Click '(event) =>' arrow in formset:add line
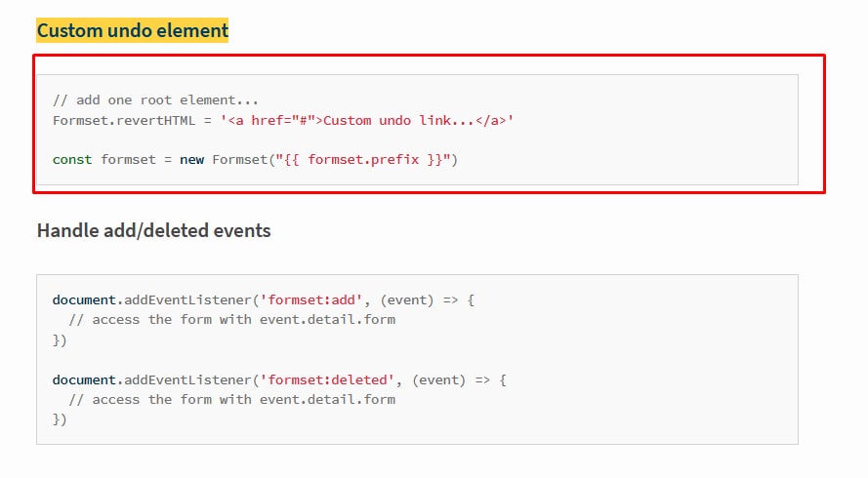The image size is (868, 478). click(420, 299)
